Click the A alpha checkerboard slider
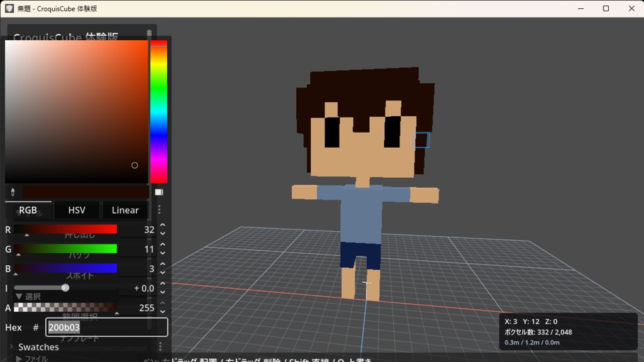 (x=65, y=307)
